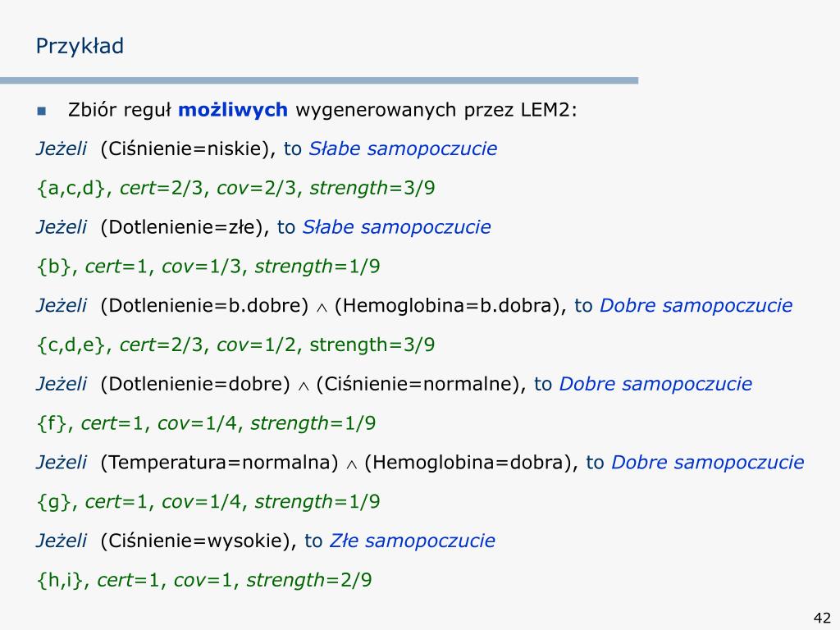This screenshot has height=630, width=840.
Task: Click the first Słabe samopoczucie conclusion
Action: click(403, 149)
